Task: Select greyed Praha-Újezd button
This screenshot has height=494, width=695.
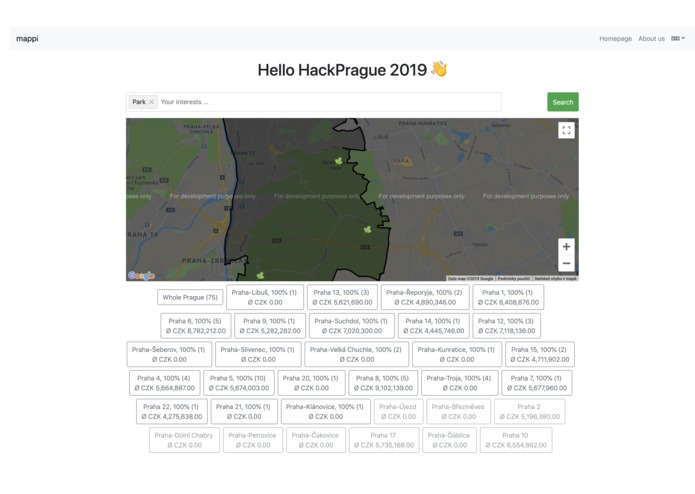Action: click(x=398, y=412)
